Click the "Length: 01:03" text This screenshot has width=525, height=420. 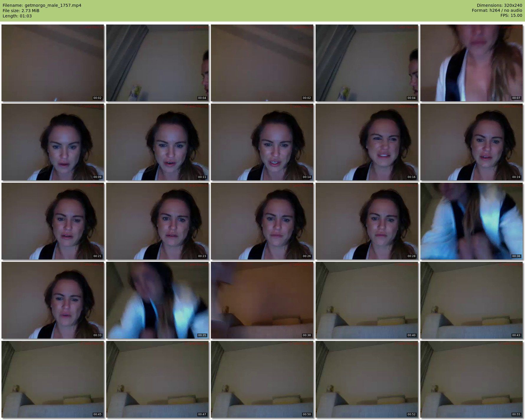pos(17,16)
